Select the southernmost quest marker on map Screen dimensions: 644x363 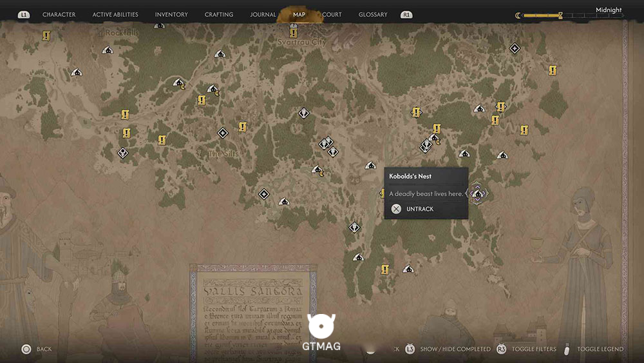click(384, 270)
